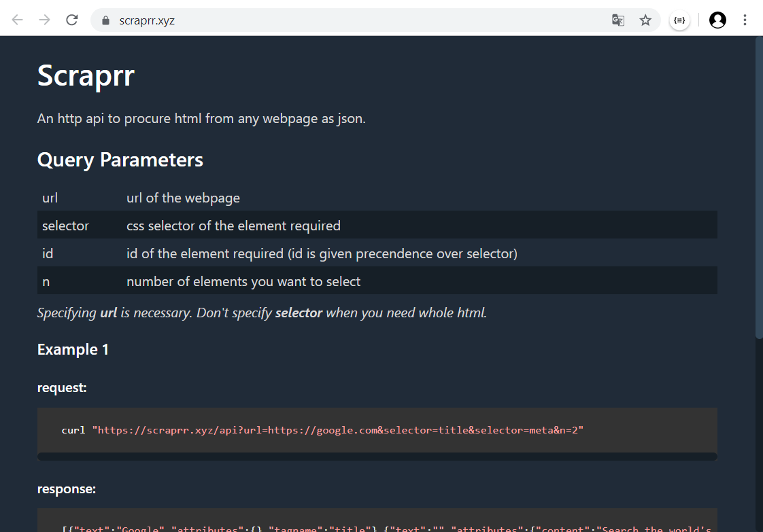Open the Google Translate page icon
Viewport: 763px width, 532px height.
click(x=617, y=20)
